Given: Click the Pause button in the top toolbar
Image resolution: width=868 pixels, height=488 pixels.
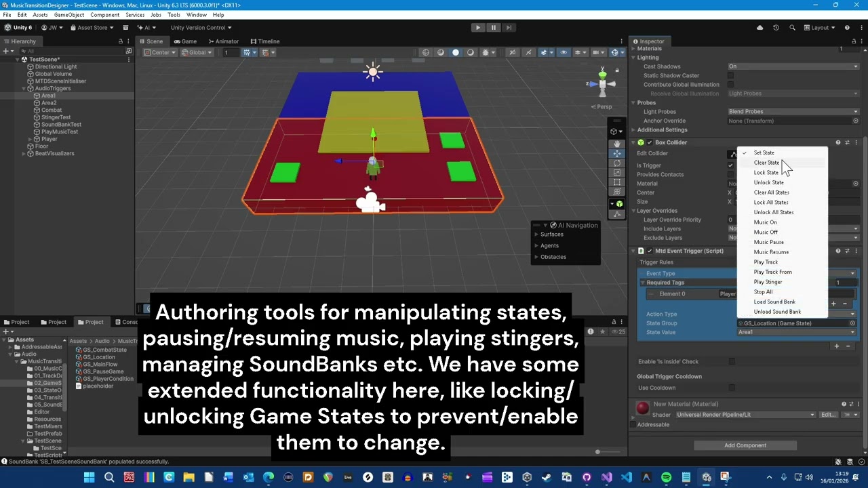Looking at the screenshot, I should pyautogui.click(x=493, y=28).
